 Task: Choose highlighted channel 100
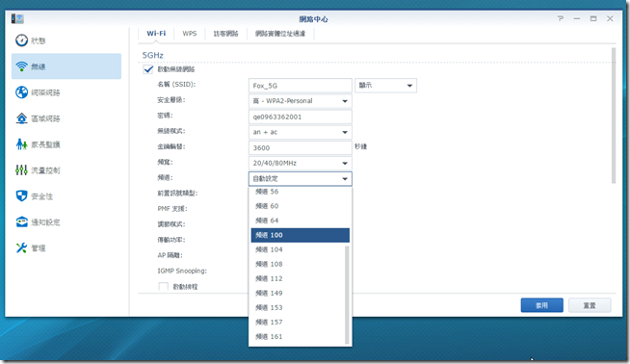301,235
